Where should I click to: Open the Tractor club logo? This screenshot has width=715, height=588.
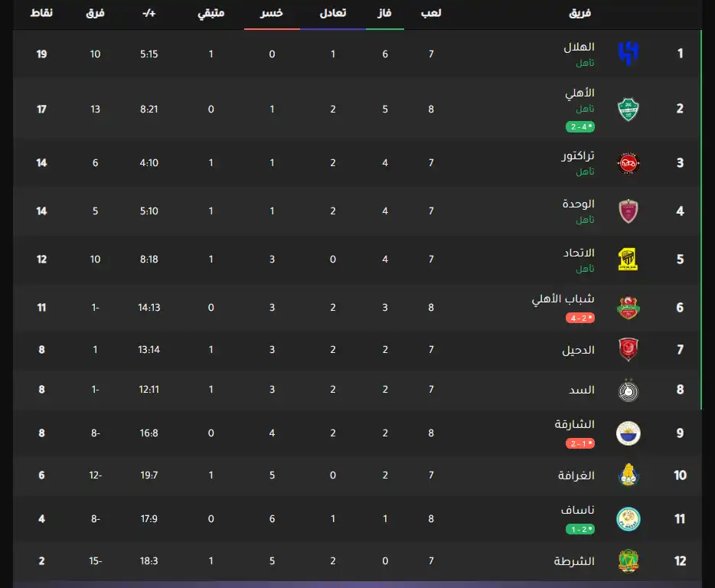(x=628, y=162)
